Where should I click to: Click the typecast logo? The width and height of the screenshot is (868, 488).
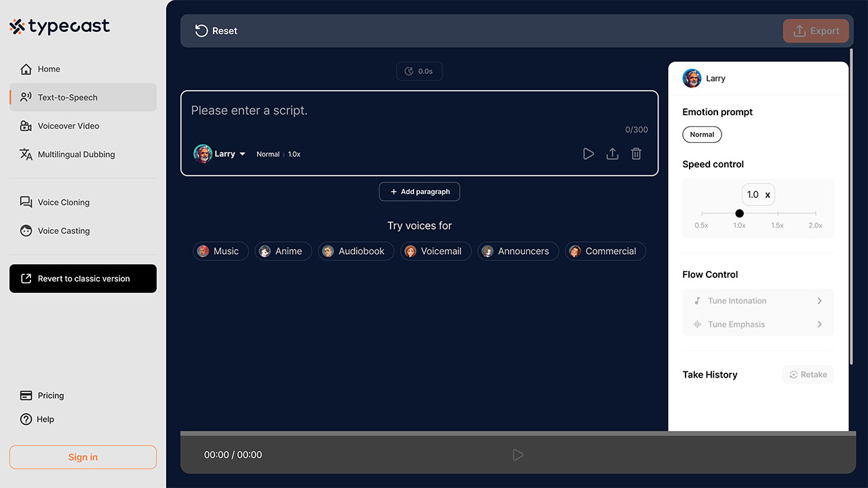click(60, 26)
